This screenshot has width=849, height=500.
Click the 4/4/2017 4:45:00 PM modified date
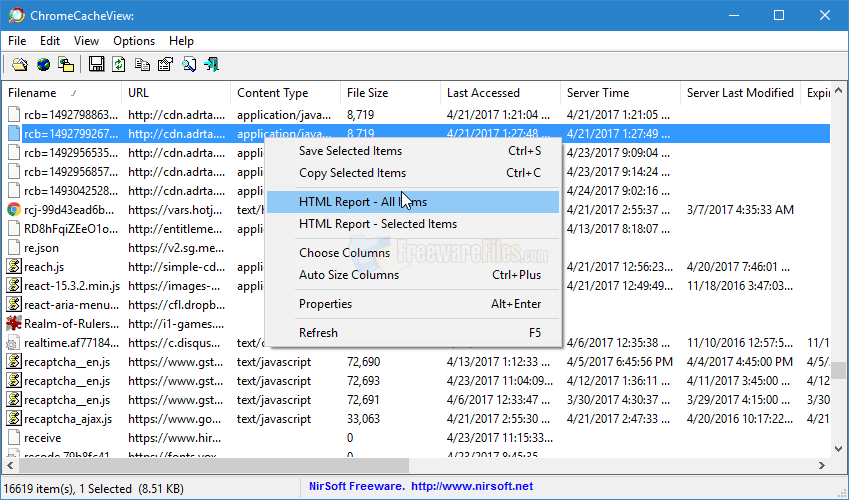pyautogui.click(x=740, y=362)
